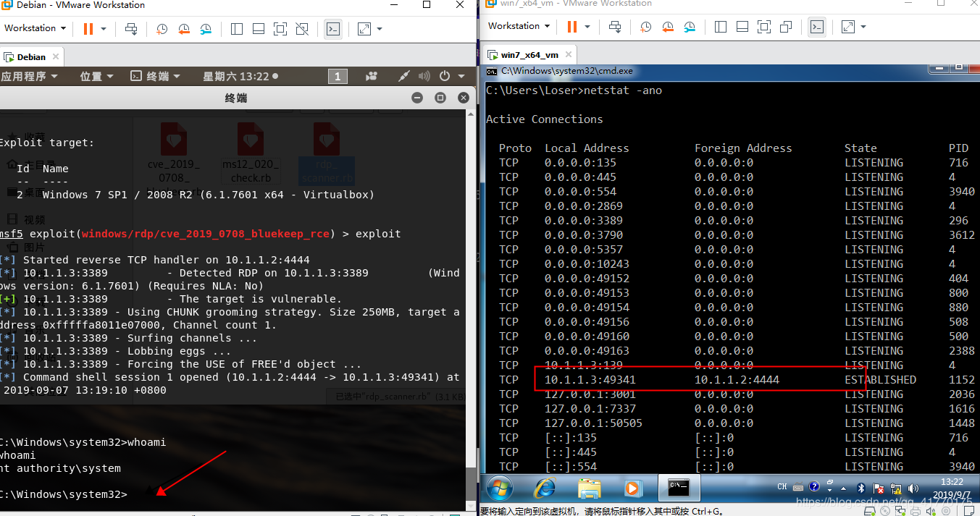Open Workstation menu in win7_x64_vm window

519,26
